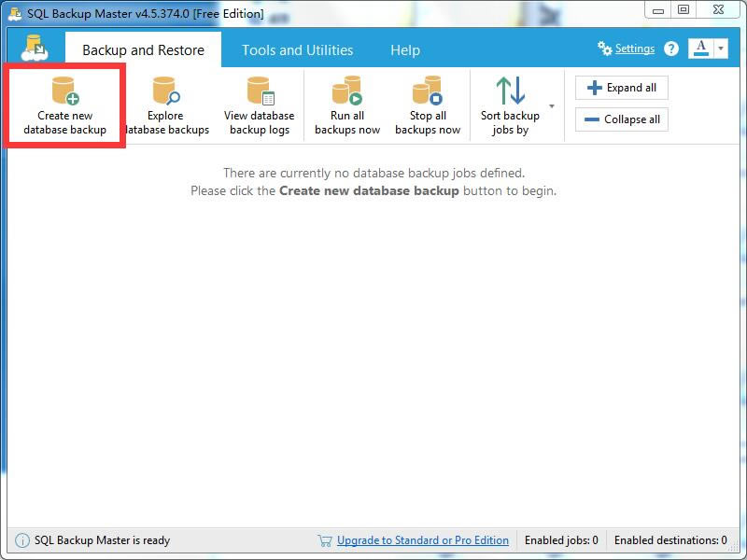Switch to the Tools and Utilities tab
Screen dimensions: 747x560
pyautogui.click(x=296, y=49)
